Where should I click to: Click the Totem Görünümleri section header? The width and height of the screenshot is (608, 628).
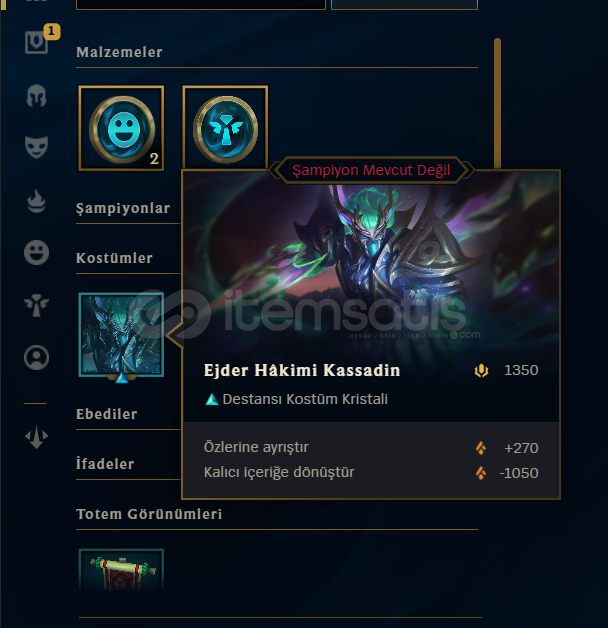[x=149, y=514]
